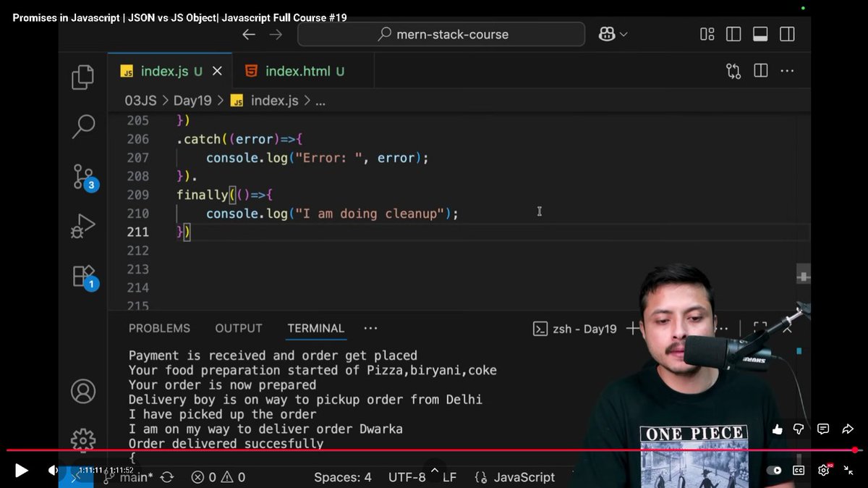Image resolution: width=868 pixels, height=488 pixels.
Task: Like the video with thumbs up
Action: (778, 429)
